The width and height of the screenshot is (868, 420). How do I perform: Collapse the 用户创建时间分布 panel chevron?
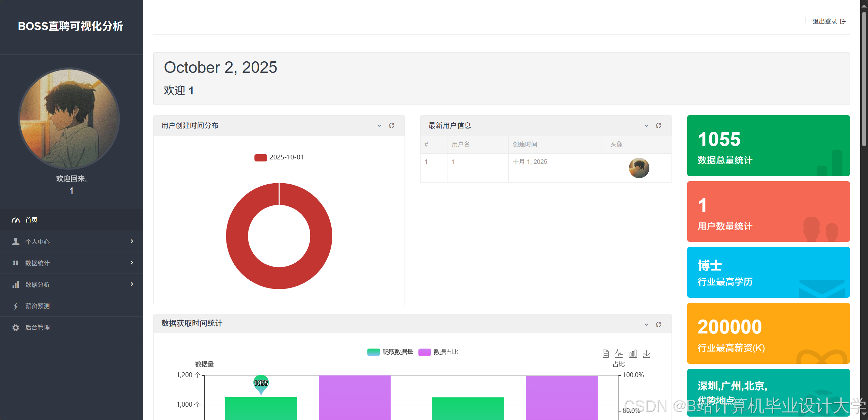point(379,126)
